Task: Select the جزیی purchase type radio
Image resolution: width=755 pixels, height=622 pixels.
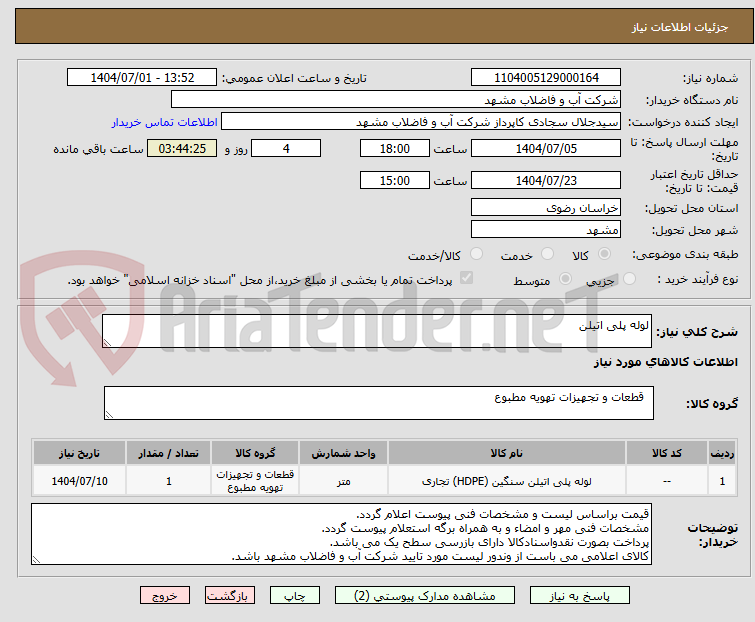Action: (629, 279)
